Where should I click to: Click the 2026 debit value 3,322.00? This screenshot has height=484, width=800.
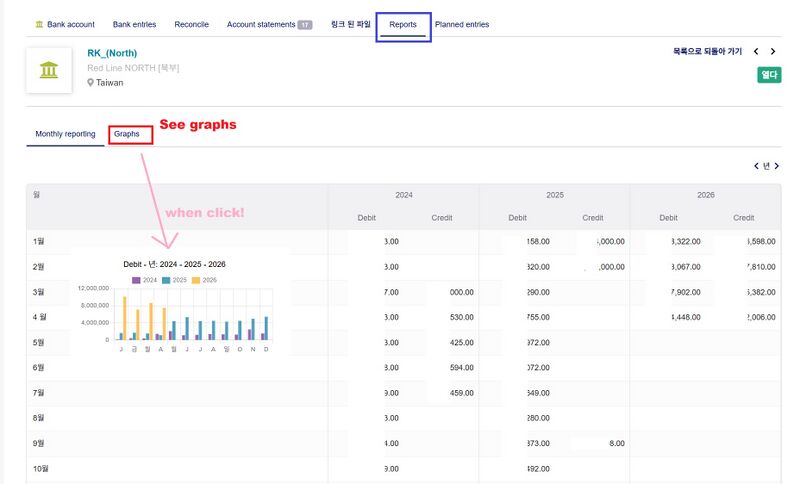click(x=686, y=241)
